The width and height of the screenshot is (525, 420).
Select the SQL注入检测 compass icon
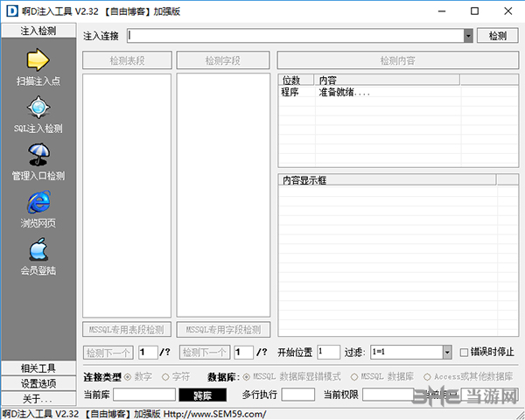pos(38,108)
